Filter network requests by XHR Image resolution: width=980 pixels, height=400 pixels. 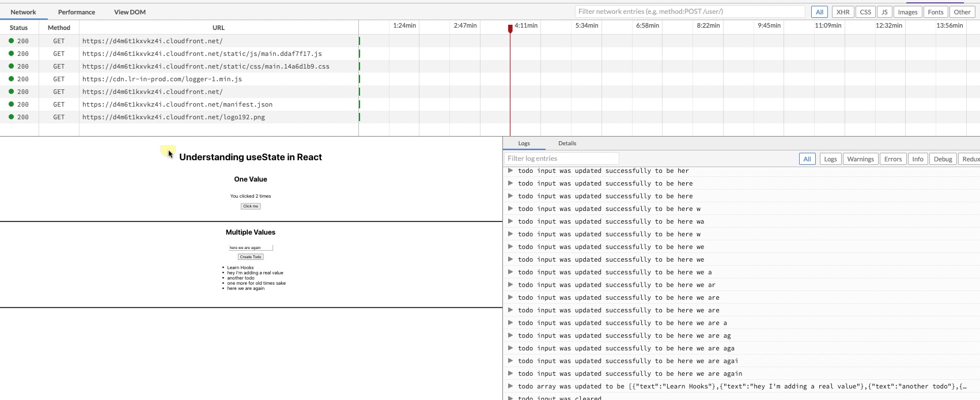click(x=842, y=12)
